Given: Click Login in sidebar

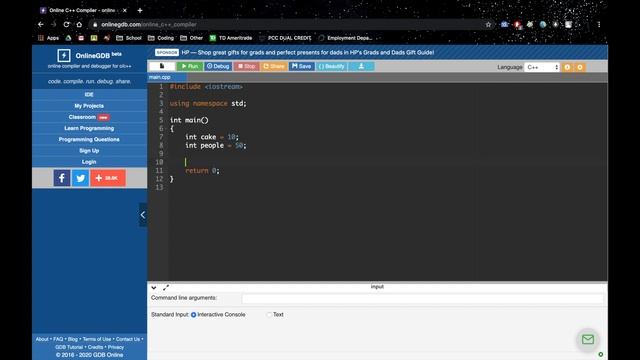Looking at the screenshot, I should (89, 162).
